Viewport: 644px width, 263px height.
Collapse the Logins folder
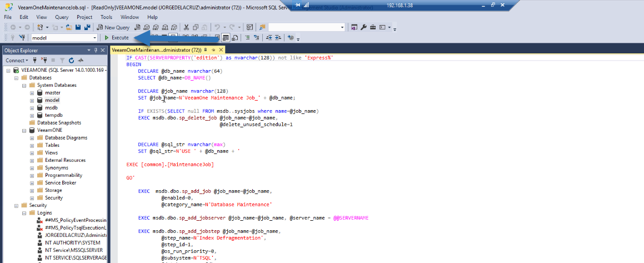[24, 213]
